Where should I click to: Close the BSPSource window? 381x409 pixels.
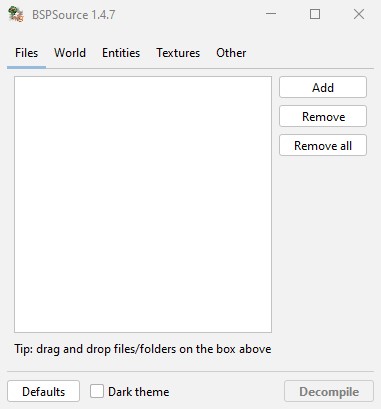359,14
